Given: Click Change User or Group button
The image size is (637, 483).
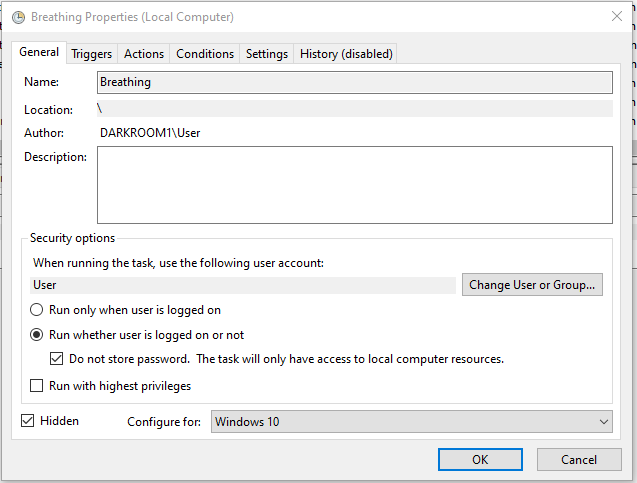Looking at the screenshot, I should point(532,285).
